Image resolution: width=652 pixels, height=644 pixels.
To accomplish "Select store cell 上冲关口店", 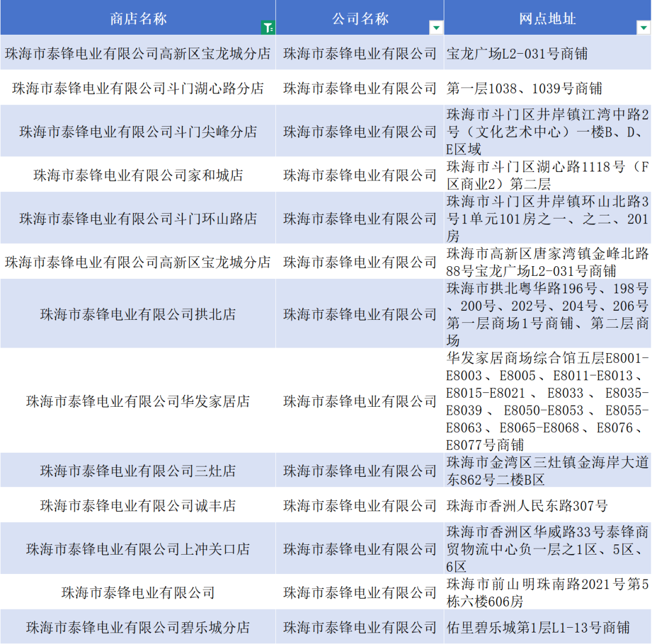I will tap(138, 549).
